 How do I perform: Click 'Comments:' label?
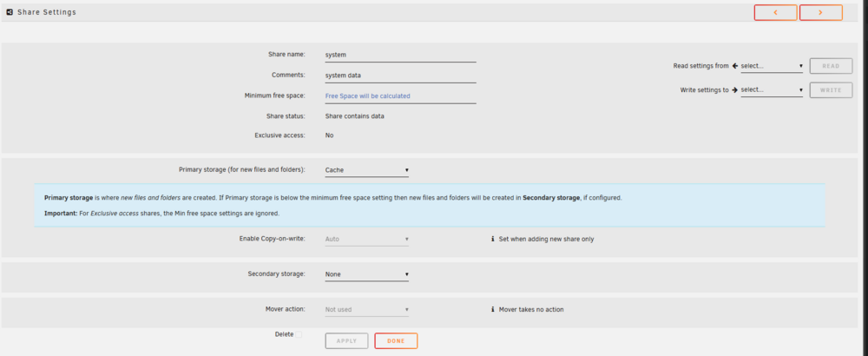pyautogui.click(x=288, y=75)
